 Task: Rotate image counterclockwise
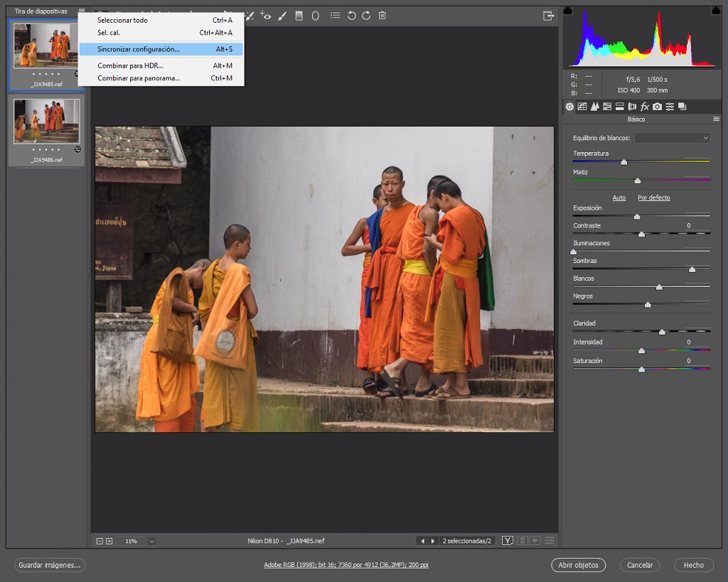pyautogui.click(x=351, y=16)
